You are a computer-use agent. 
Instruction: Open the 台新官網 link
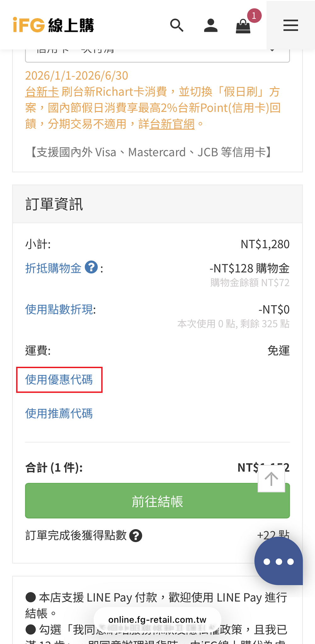[172, 124]
